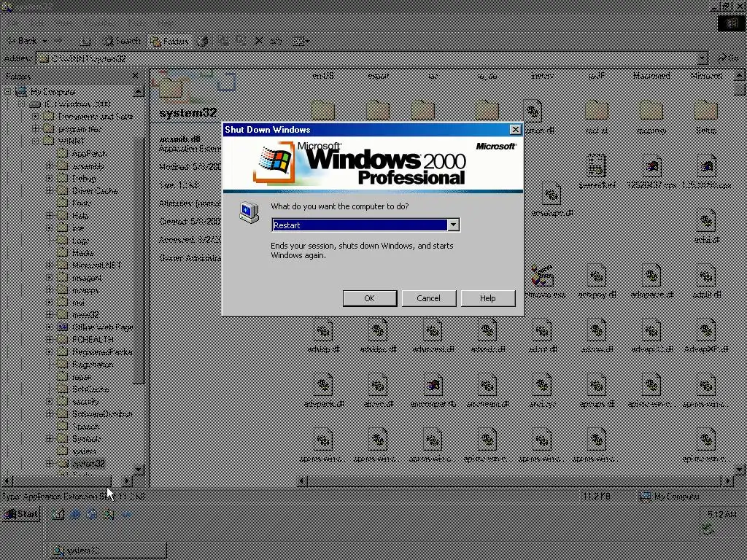Click the Back button in Explorer toolbar
747x560 pixels.
23,41
